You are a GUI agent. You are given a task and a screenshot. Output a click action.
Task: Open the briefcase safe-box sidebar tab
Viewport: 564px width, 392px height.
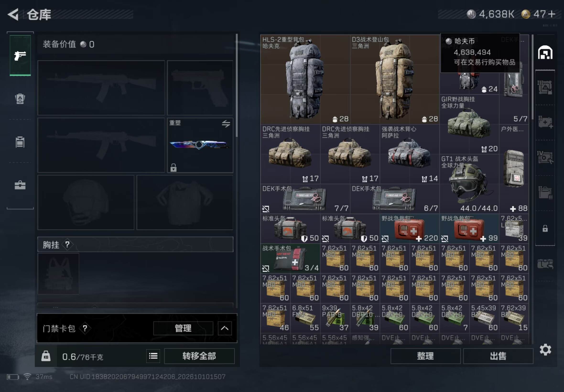point(20,185)
